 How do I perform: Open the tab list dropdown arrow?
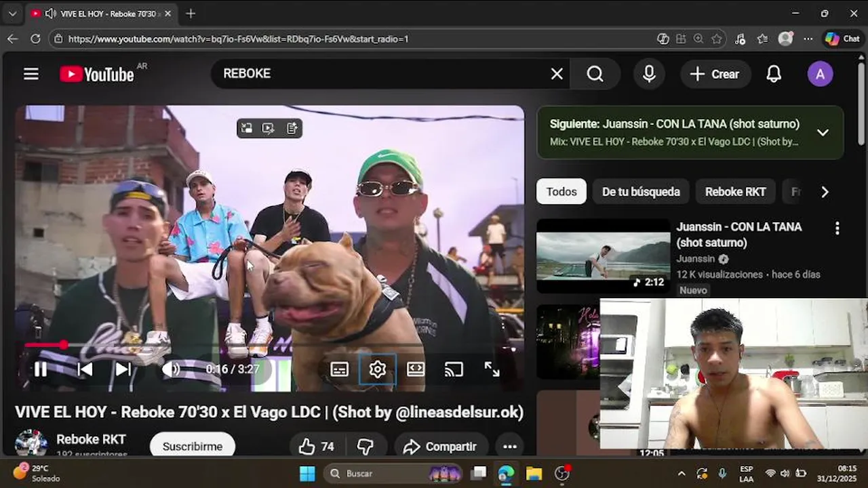coord(12,13)
